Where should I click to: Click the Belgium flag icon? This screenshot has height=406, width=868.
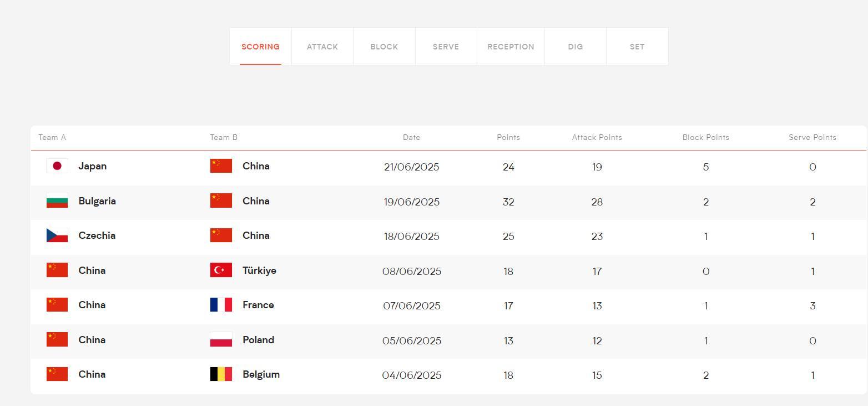coord(221,374)
